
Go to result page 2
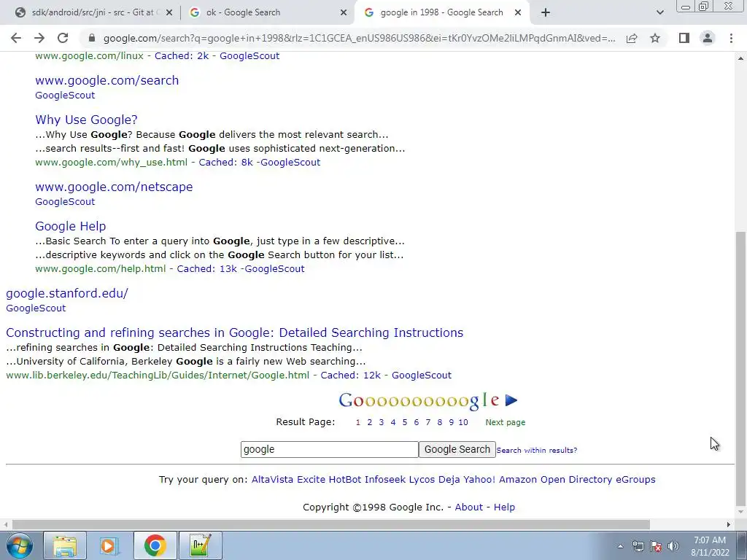tap(370, 422)
